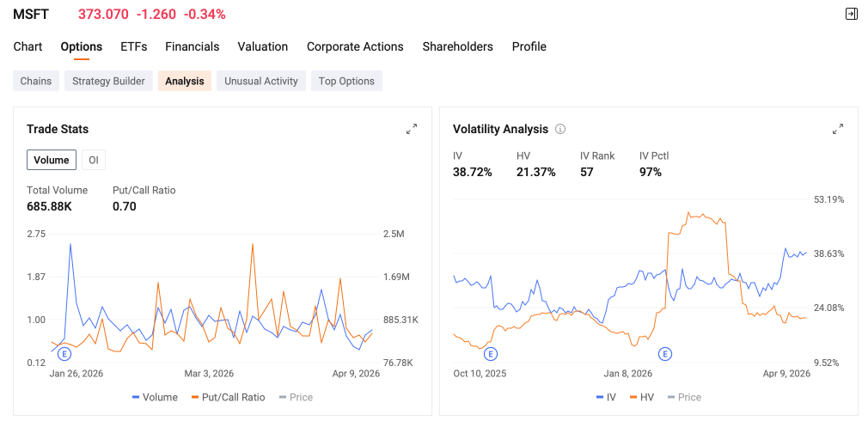Click the earnings E marker near Oct 10, 2025
This screenshot has width=868, height=421.
point(491,353)
